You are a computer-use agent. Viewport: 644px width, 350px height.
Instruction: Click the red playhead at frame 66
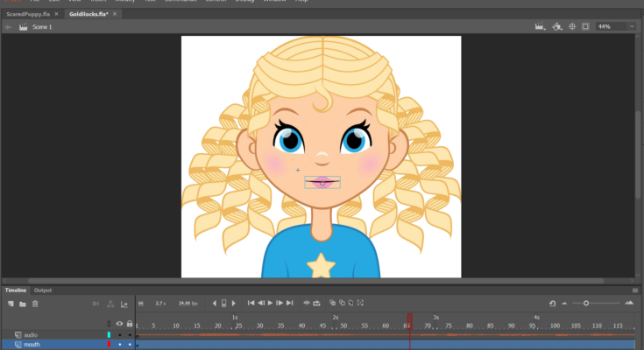click(409, 321)
